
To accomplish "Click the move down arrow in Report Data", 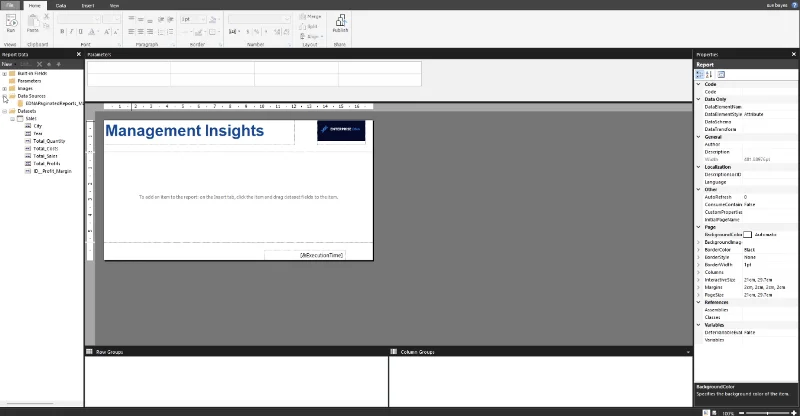I will [59, 64].
